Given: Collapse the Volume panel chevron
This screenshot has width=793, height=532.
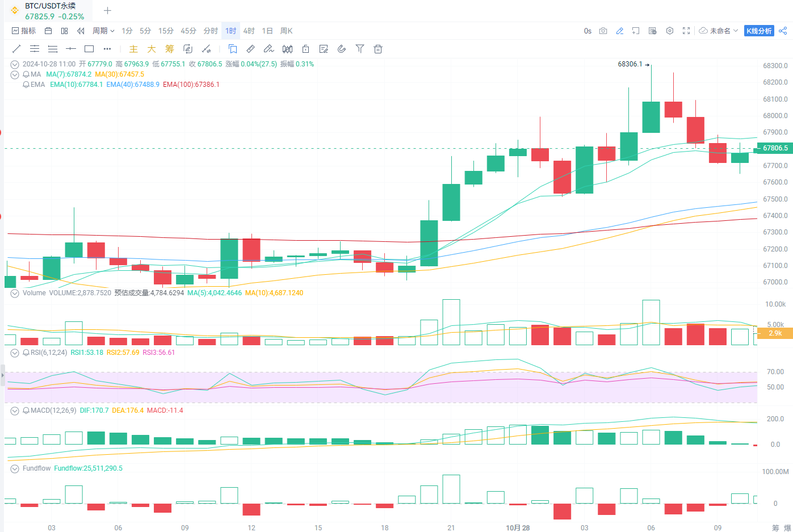Looking at the screenshot, I should click(x=15, y=294).
